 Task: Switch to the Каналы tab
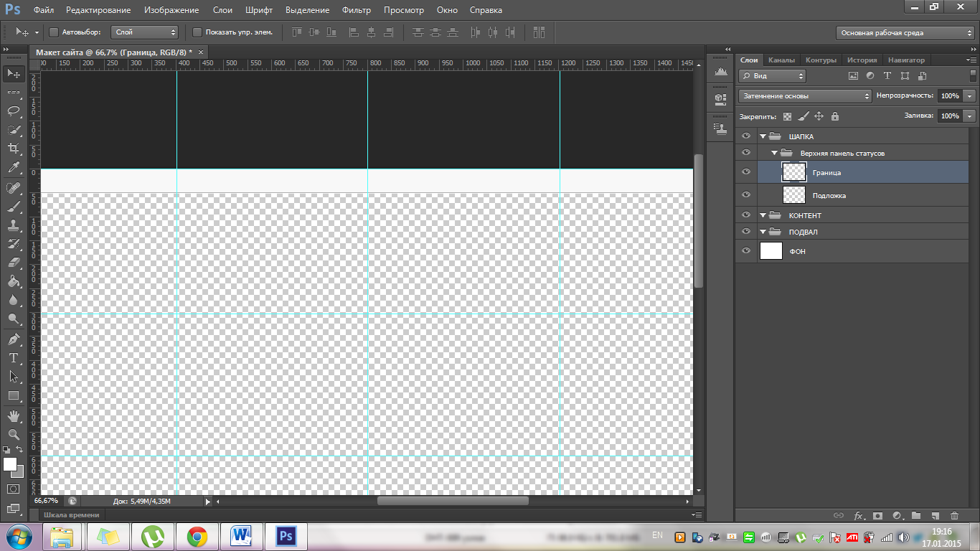click(781, 60)
